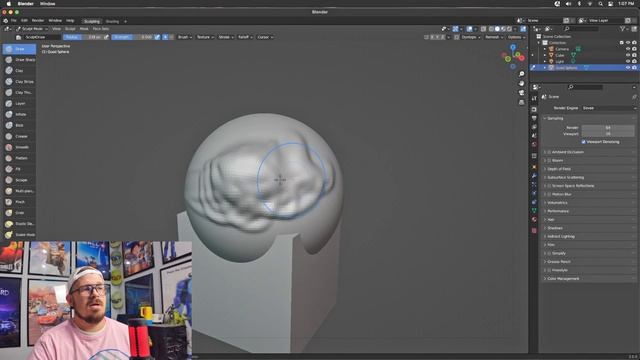The image size is (640, 360).
Task: Click the viewport zoom magnifier icon
Action: [521, 74]
